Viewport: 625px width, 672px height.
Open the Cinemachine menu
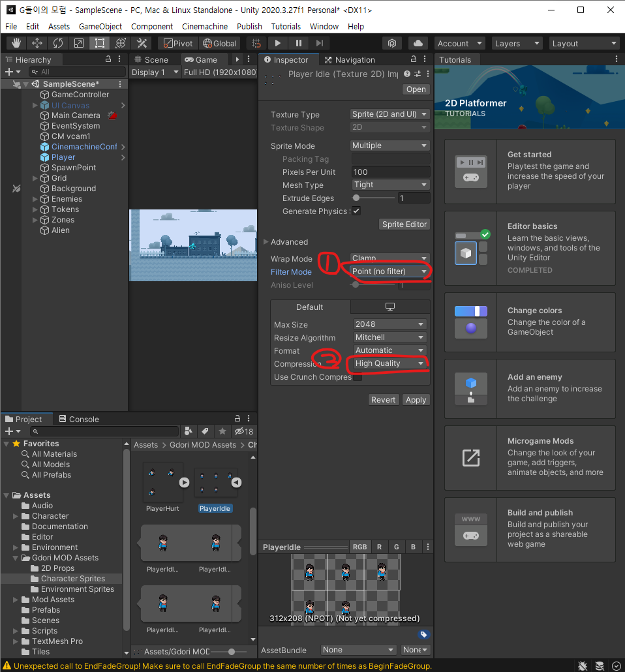click(205, 26)
